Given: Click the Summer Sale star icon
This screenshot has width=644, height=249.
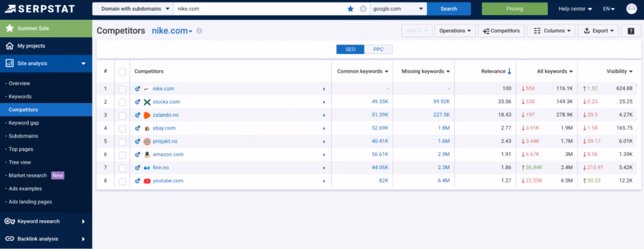Looking at the screenshot, I should pos(9,28).
